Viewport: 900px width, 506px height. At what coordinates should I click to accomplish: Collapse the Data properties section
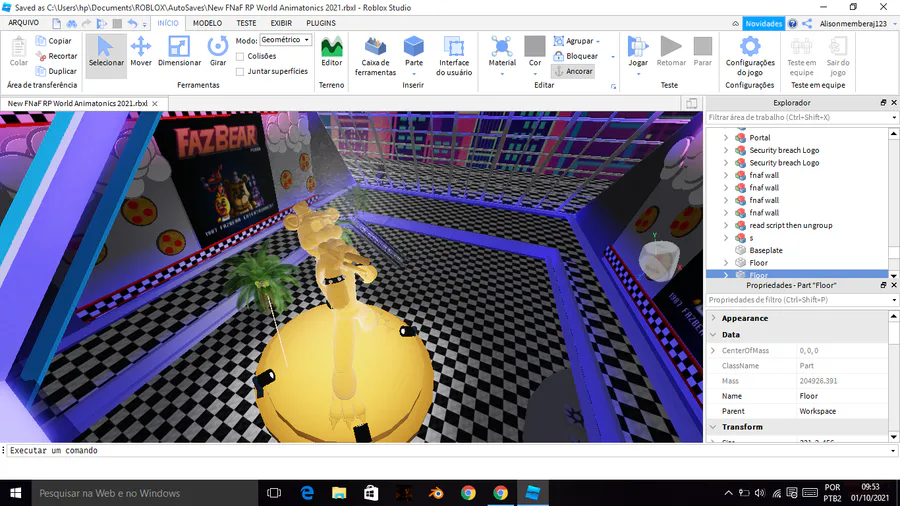(x=713, y=334)
